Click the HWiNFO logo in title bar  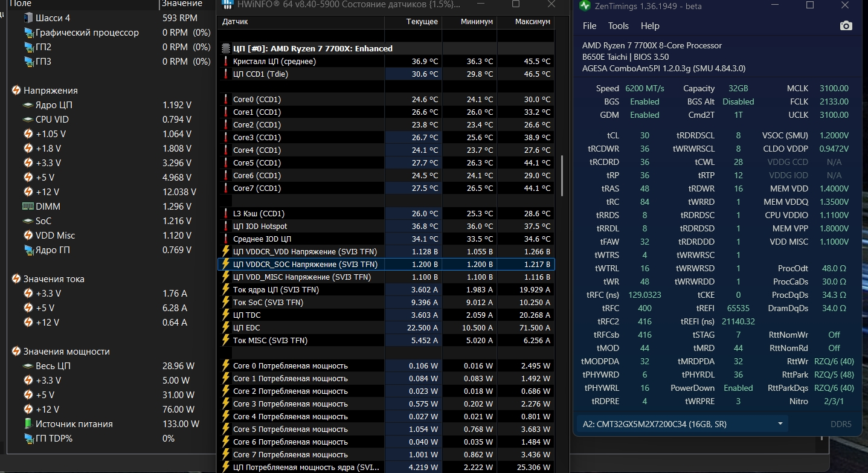pos(228,4)
